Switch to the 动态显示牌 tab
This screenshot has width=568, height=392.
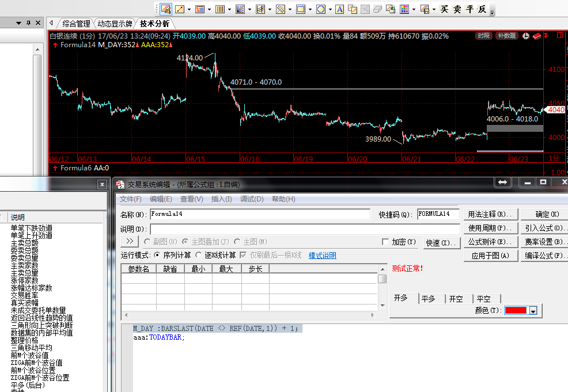pyautogui.click(x=115, y=24)
